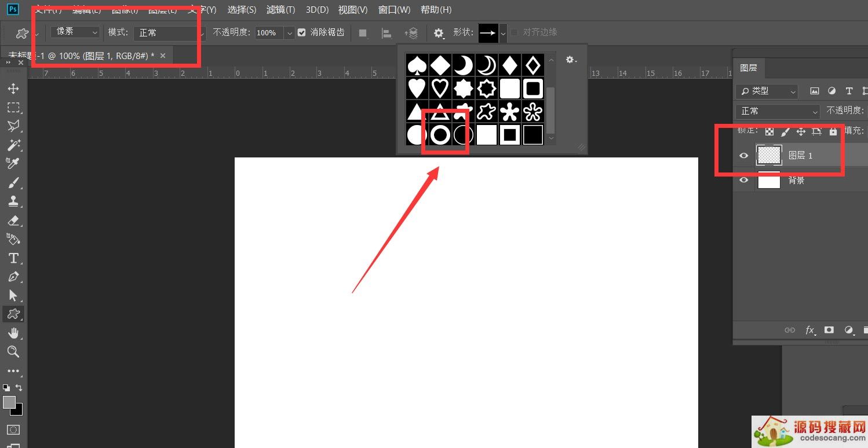This screenshot has width=868, height=448.
Task: Open the 视图(V) menu
Action: point(353,10)
